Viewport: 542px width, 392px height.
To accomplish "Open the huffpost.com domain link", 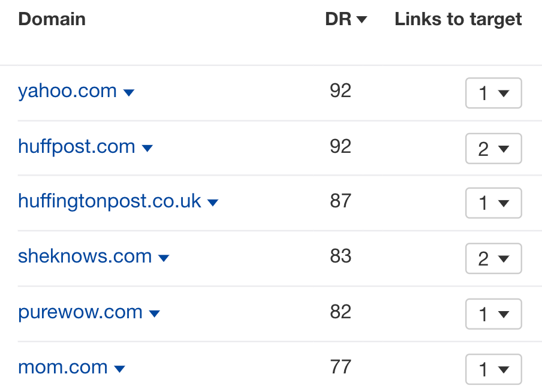I will (76, 147).
